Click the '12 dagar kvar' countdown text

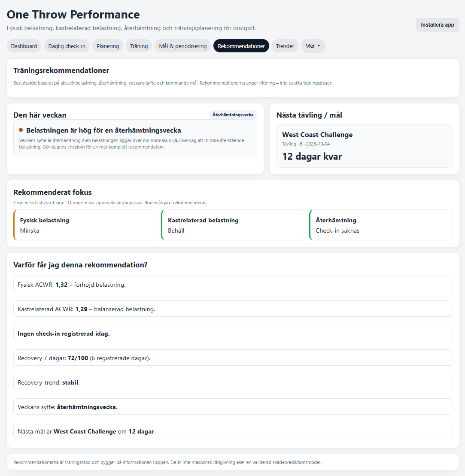pos(312,156)
